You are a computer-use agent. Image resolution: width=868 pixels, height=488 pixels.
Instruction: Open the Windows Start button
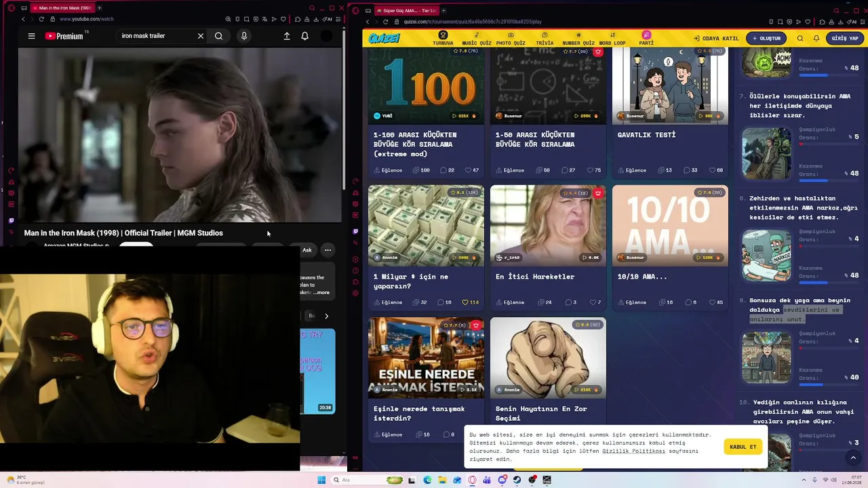tap(321, 481)
